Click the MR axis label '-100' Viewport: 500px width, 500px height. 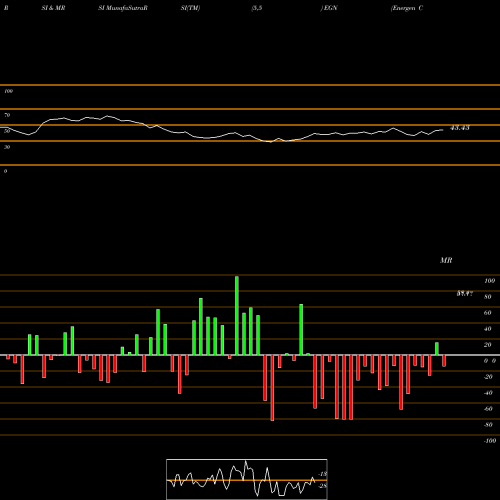pos(490,441)
